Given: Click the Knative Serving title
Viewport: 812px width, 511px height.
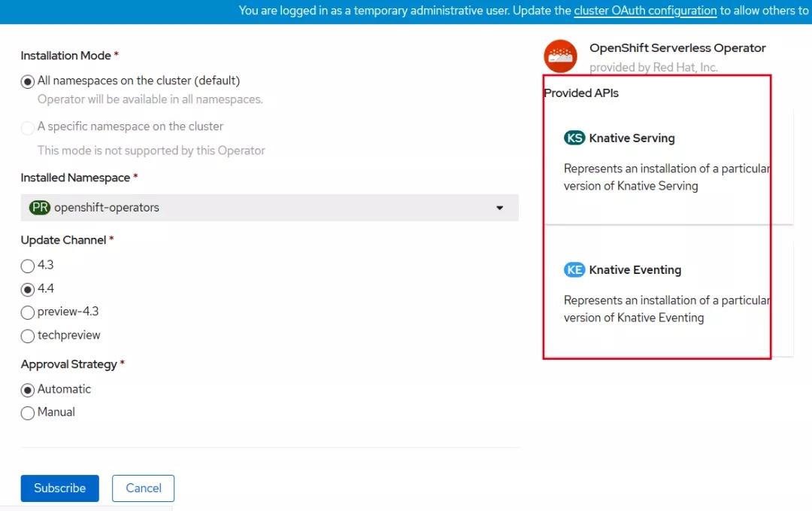Looking at the screenshot, I should [632, 138].
